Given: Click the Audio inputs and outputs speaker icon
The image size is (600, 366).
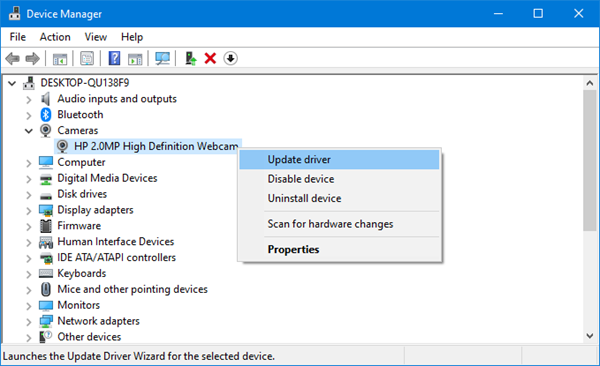Looking at the screenshot, I should [x=46, y=99].
